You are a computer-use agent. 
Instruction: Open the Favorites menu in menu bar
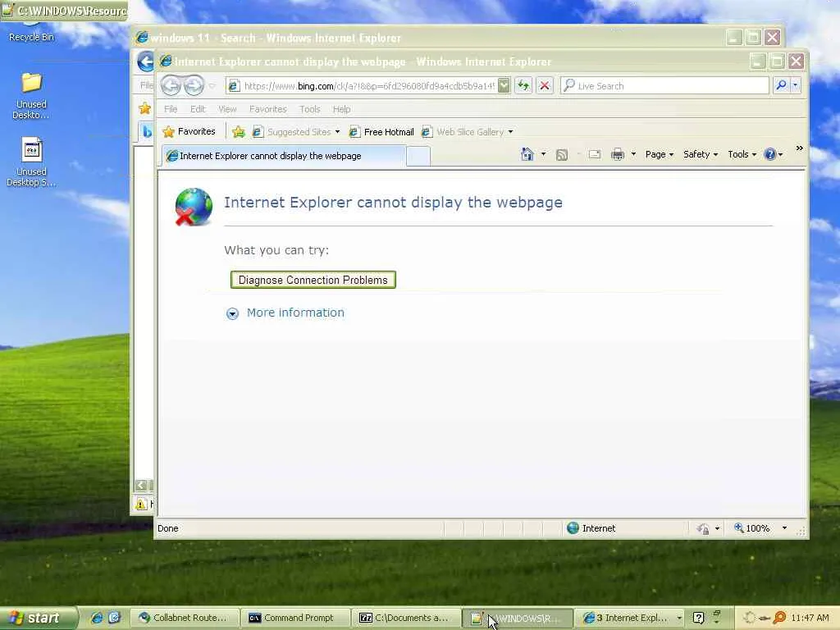268,109
